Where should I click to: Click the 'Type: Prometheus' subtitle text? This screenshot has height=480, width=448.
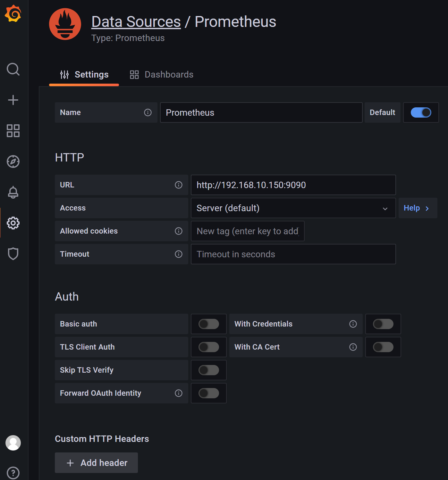point(128,38)
